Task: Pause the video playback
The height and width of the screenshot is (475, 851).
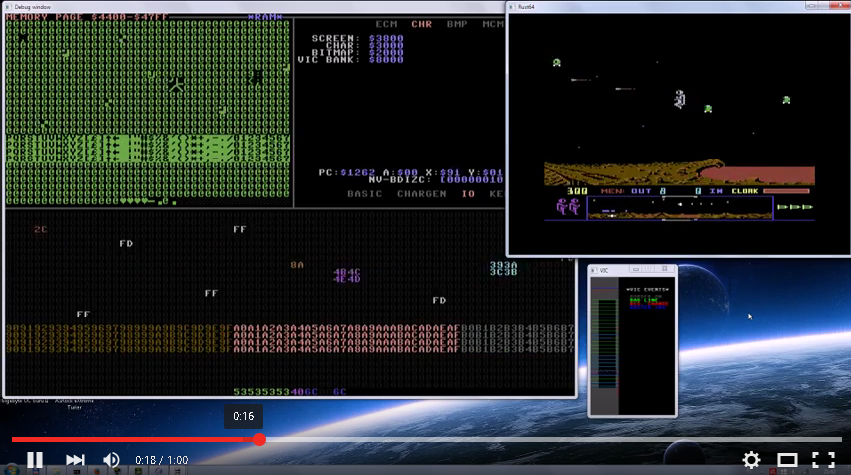Action: pyautogui.click(x=35, y=460)
